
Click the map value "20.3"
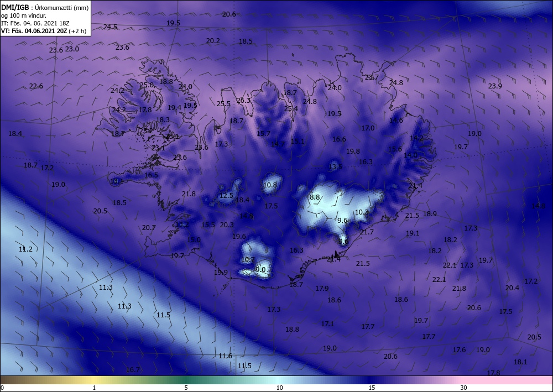point(227,224)
